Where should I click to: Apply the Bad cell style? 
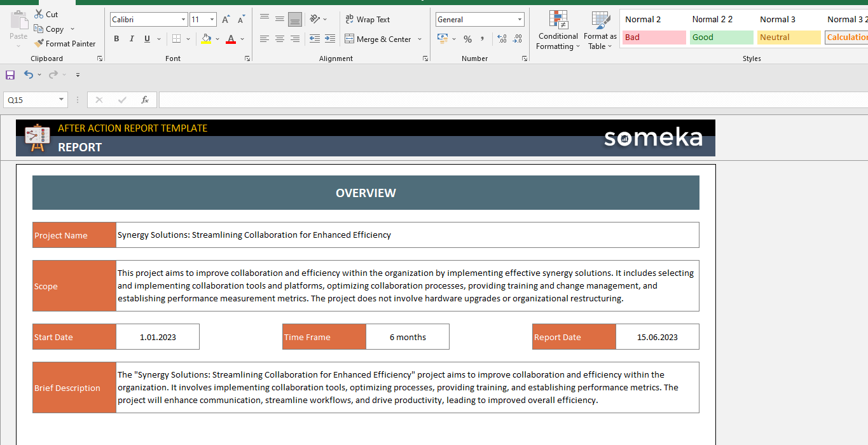click(654, 38)
